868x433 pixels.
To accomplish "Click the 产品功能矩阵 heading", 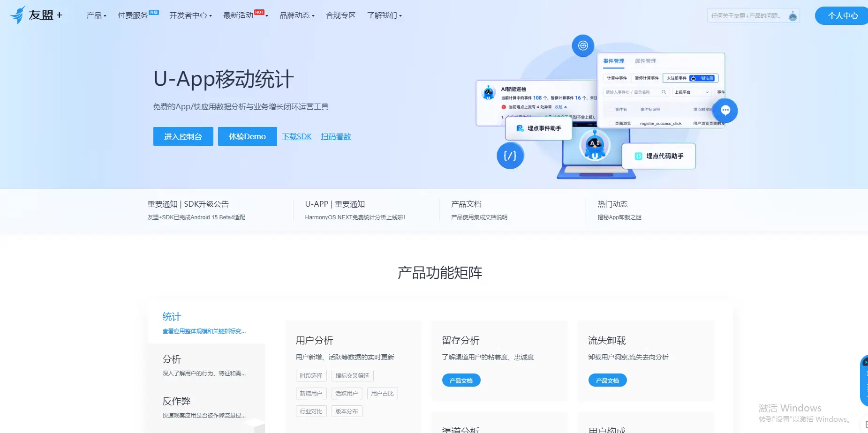I will tap(440, 273).
